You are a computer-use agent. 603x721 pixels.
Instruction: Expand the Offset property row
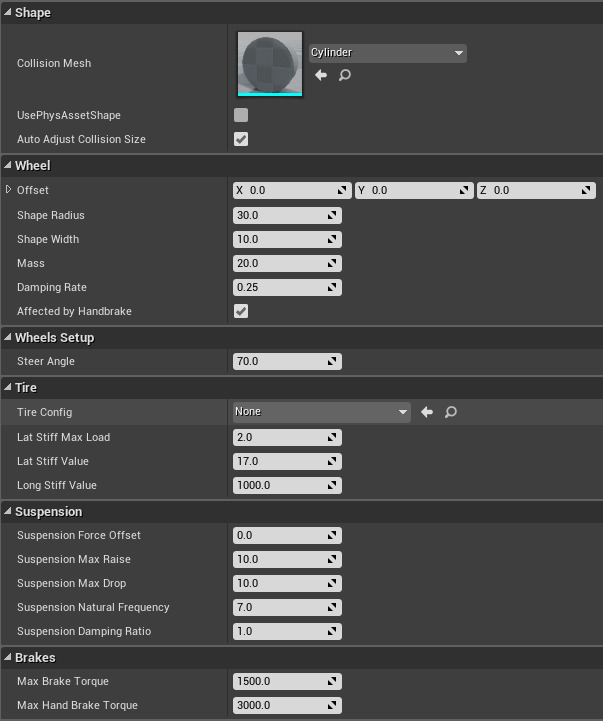pos(9,190)
